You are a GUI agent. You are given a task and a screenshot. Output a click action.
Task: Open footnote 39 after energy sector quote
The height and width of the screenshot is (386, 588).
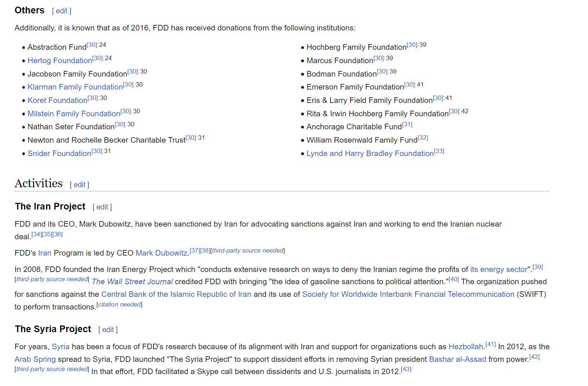click(538, 267)
